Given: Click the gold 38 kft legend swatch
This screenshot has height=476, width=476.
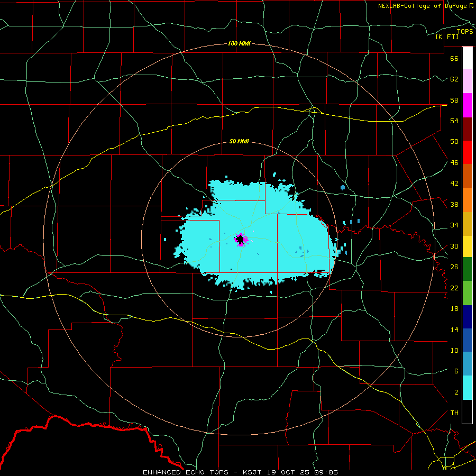Looking at the screenshot, I should (x=467, y=224).
